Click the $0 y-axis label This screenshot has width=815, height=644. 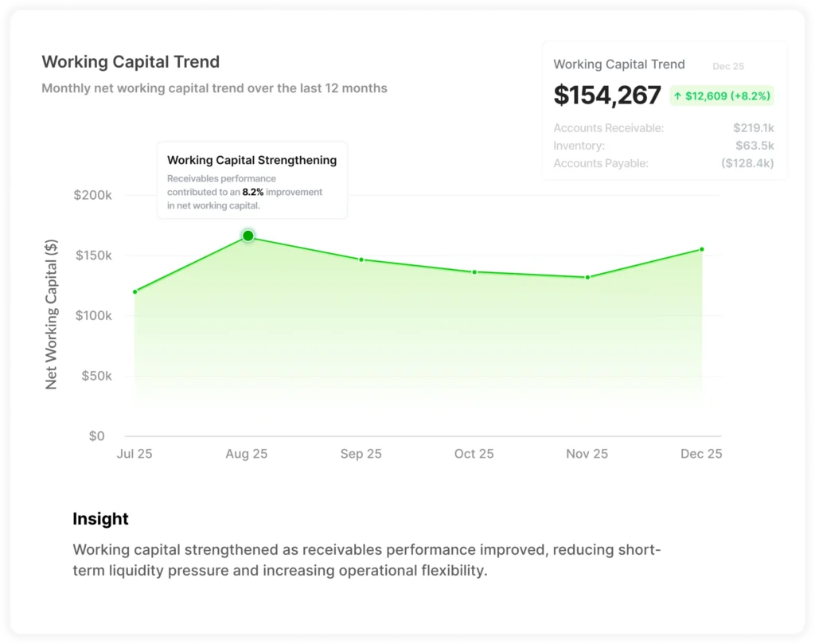point(96,436)
